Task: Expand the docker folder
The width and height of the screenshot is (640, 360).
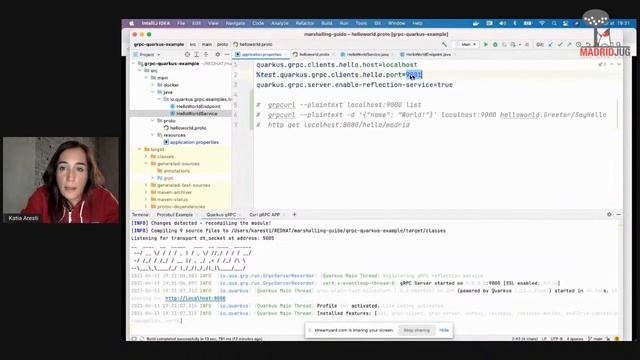Action: tap(153, 85)
